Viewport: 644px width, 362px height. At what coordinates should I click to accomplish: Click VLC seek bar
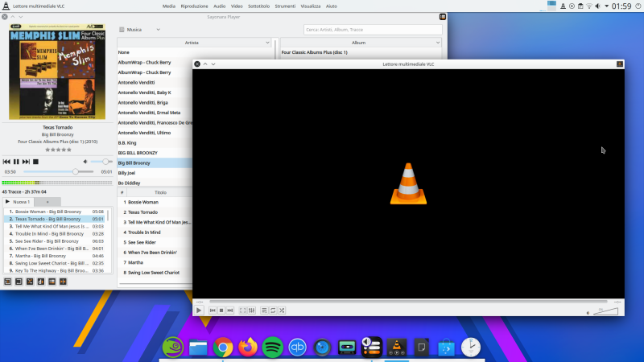[x=408, y=302]
